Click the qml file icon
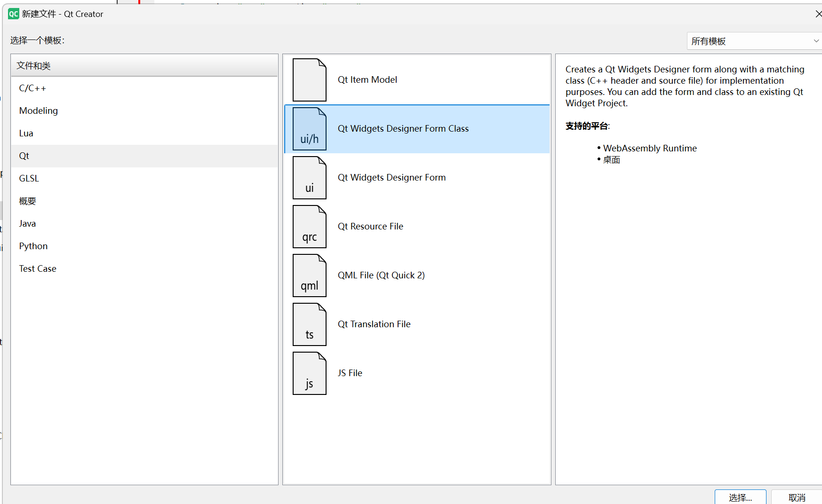This screenshot has width=822, height=504. [x=309, y=276]
